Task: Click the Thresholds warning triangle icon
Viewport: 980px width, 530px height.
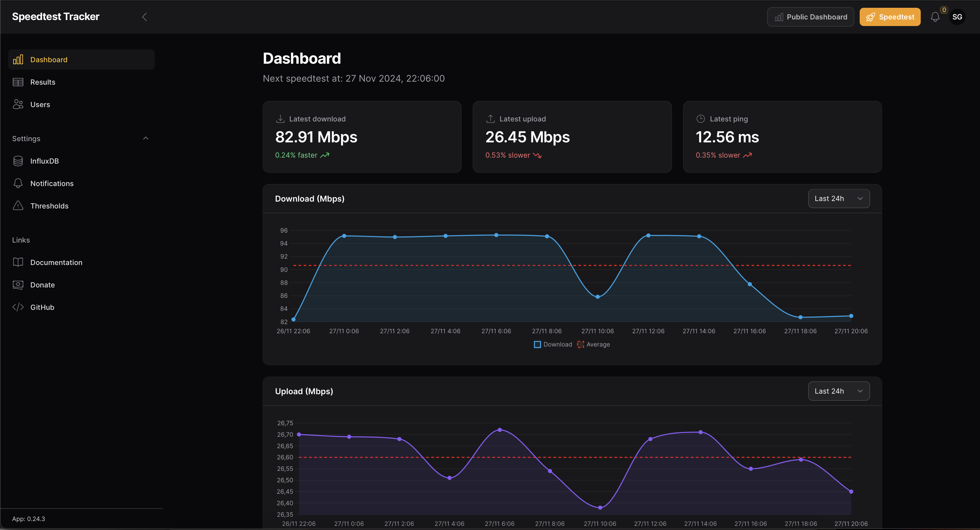Action: (x=18, y=206)
